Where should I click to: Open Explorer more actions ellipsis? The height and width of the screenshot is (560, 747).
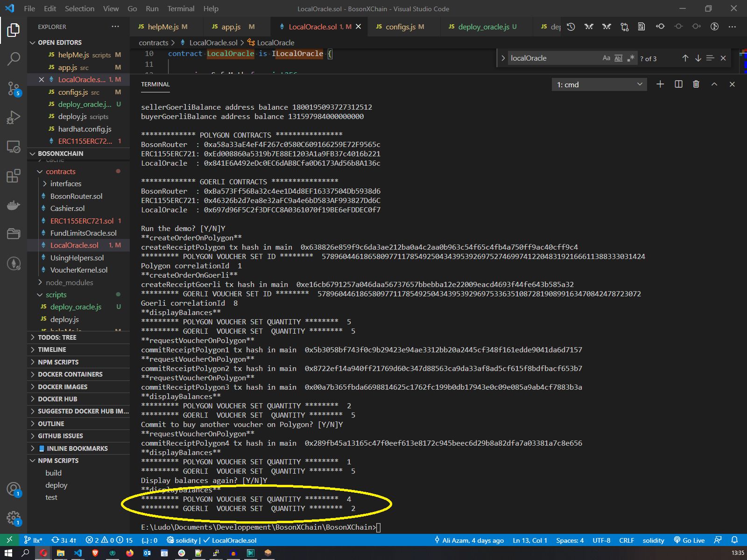coord(115,27)
